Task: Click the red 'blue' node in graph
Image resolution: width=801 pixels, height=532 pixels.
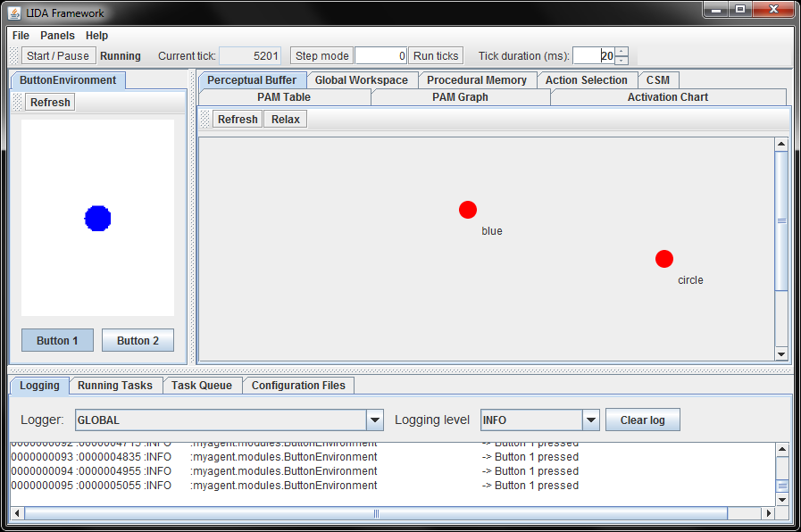Action: (468, 210)
